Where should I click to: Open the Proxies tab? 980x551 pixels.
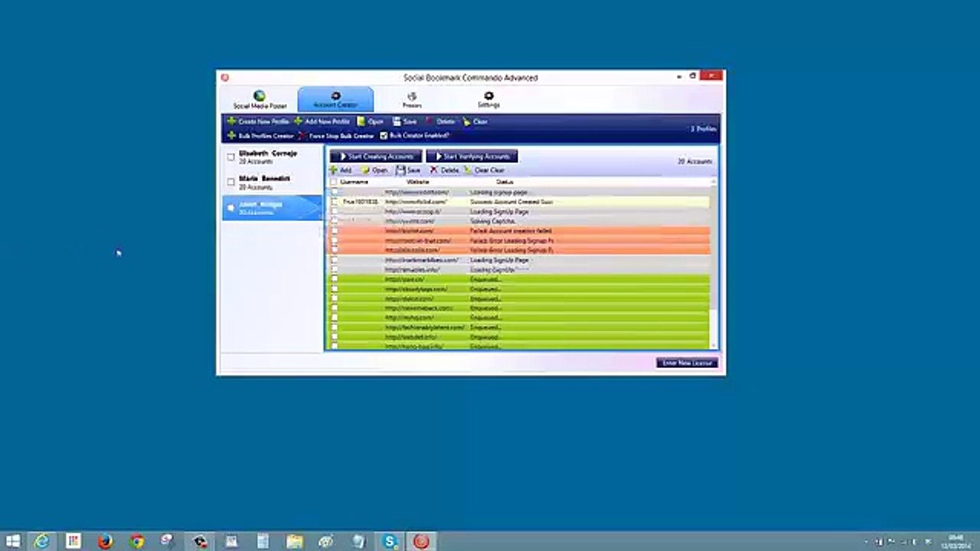(412, 100)
